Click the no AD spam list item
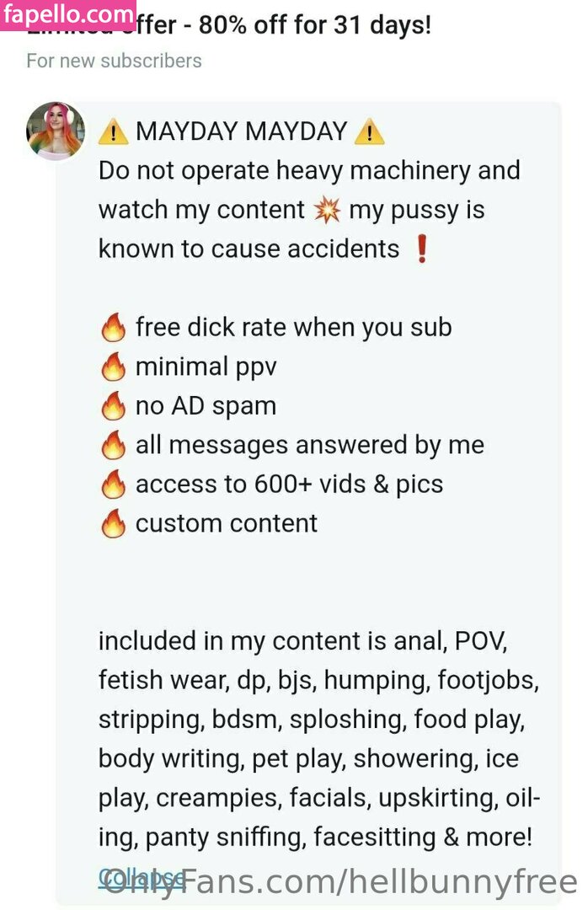Viewport: 588px width, 910px height. 206,406
